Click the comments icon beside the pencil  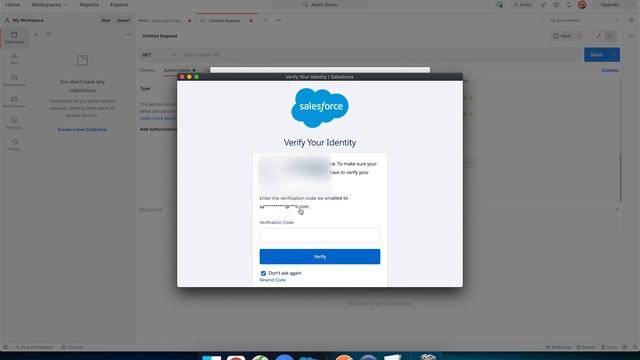[610, 36]
